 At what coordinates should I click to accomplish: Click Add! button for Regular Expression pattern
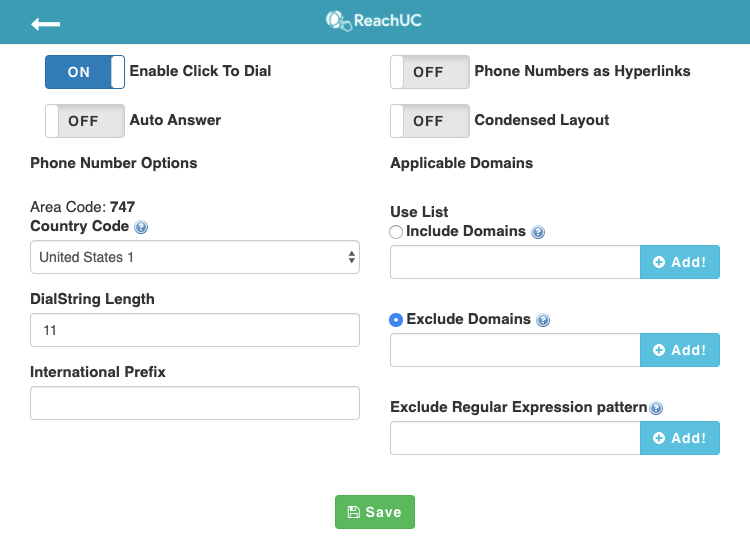click(680, 438)
